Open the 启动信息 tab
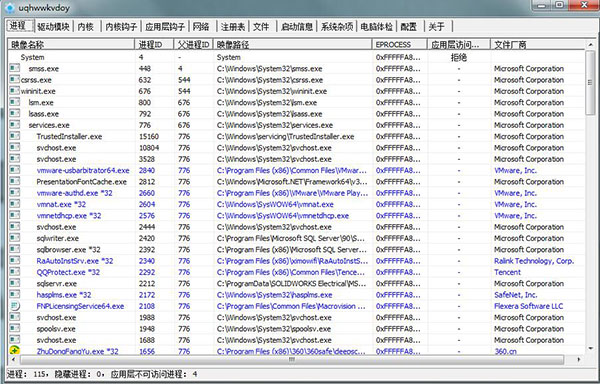This screenshot has width=600, height=384. click(297, 26)
